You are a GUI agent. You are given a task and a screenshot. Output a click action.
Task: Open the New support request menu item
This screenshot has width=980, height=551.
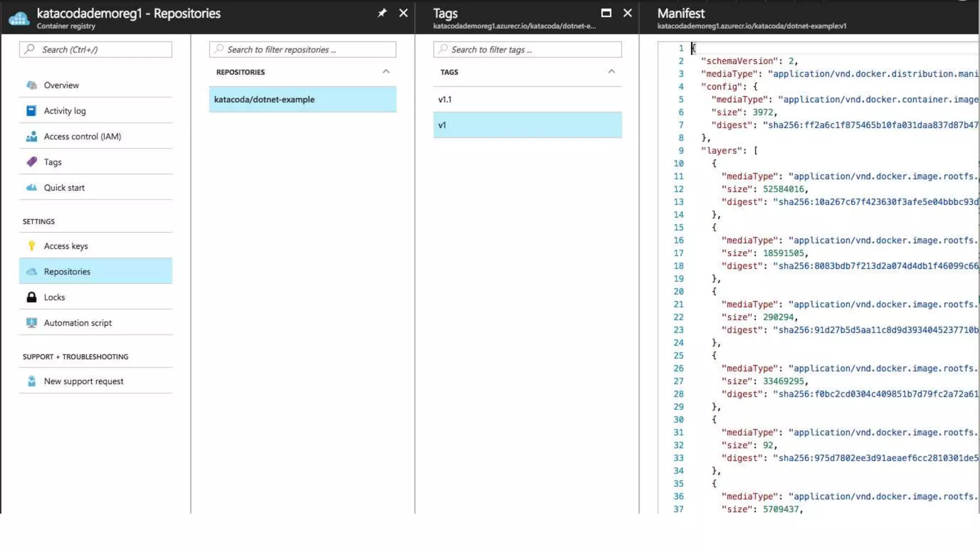tap(83, 381)
